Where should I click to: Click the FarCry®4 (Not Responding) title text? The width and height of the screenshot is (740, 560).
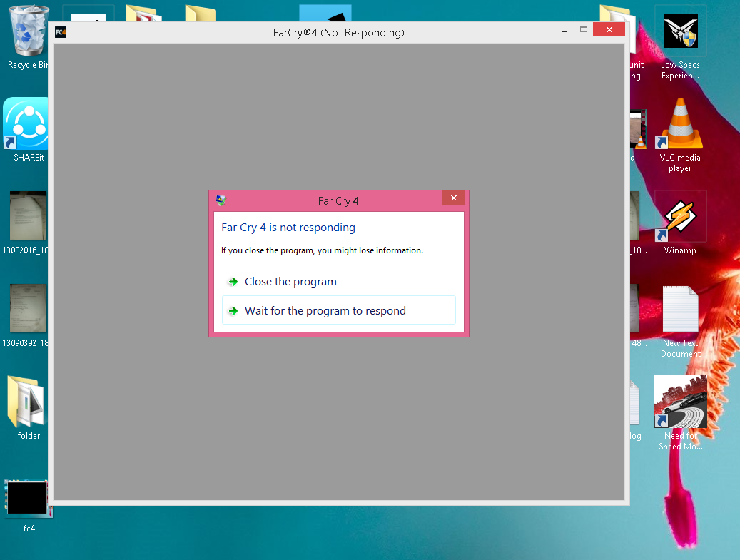click(338, 33)
